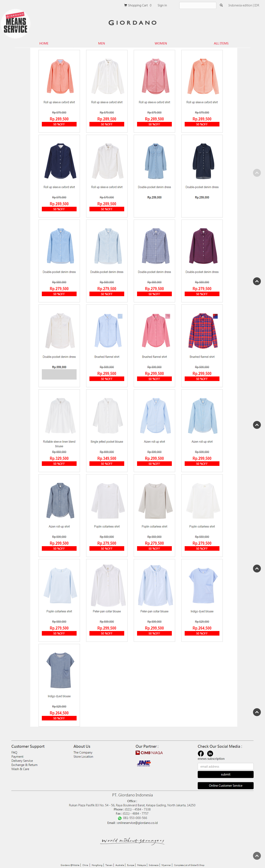This screenshot has width=265, height=868.
Task: Select the pink flannel shirt color swatch
Action: click(168, 316)
